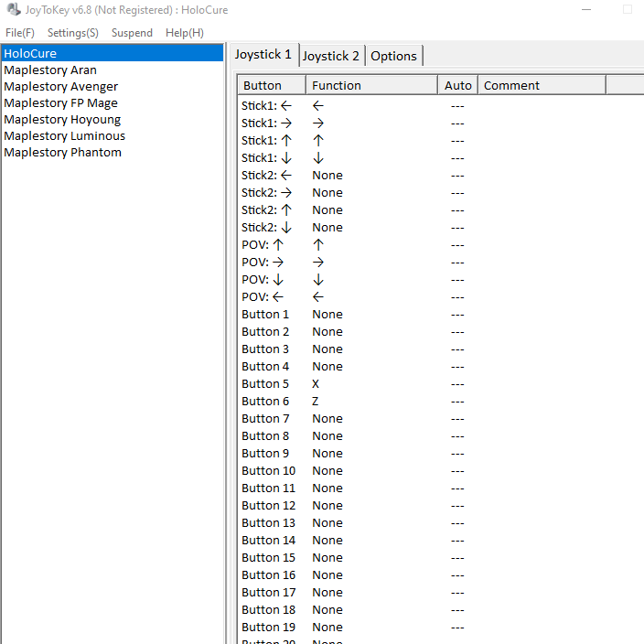Select the Stick1 left row

pos(439,105)
